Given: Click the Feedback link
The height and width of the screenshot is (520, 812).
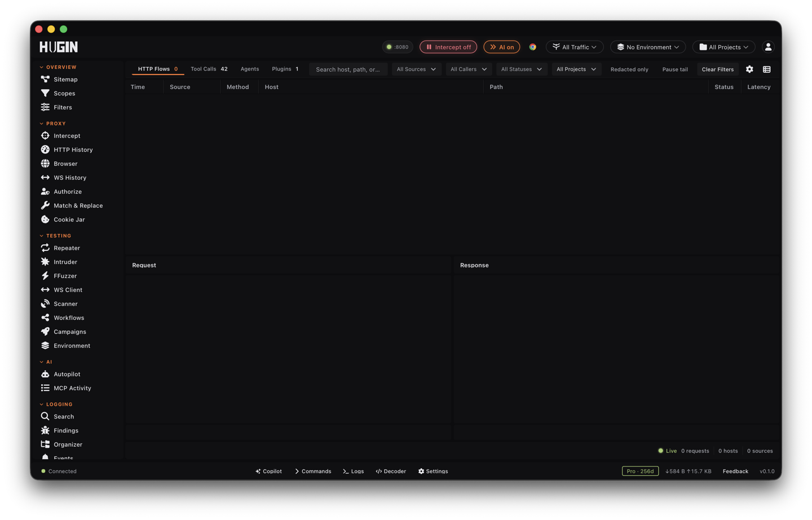Looking at the screenshot, I should point(735,471).
